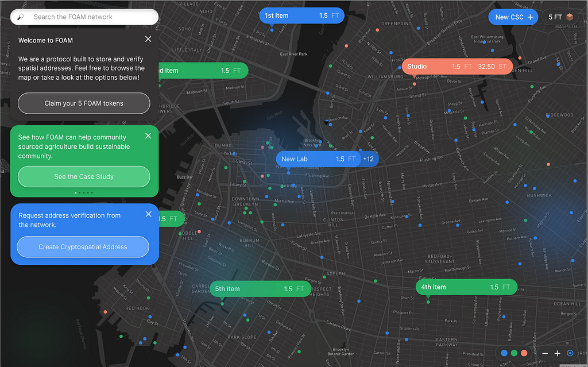Click the BUSHWICK map label
This screenshot has height=367, width=588.
tap(539, 195)
